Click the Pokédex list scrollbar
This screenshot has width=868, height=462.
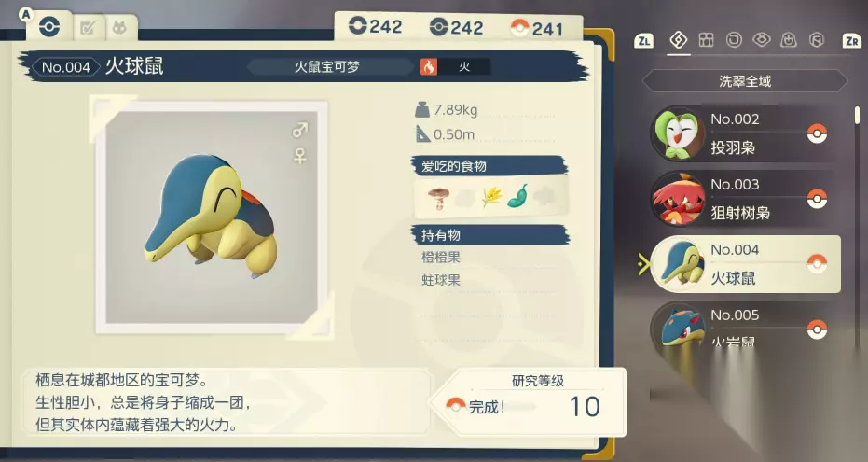(x=857, y=115)
